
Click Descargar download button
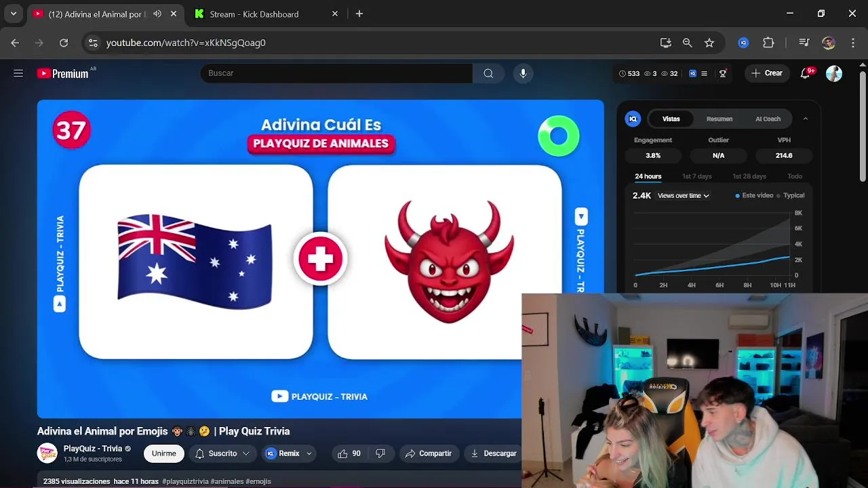(493, 453)
